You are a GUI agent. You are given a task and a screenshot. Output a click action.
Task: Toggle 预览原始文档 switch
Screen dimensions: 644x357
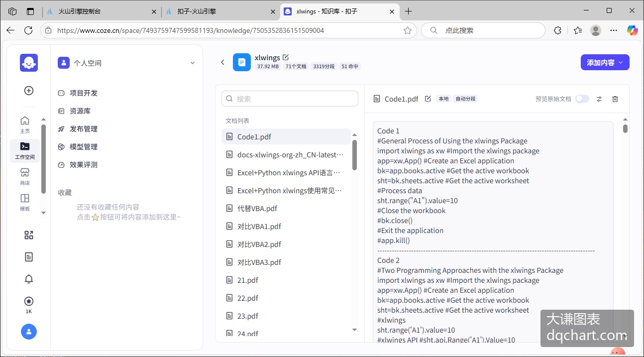click(x=582, y=99)
